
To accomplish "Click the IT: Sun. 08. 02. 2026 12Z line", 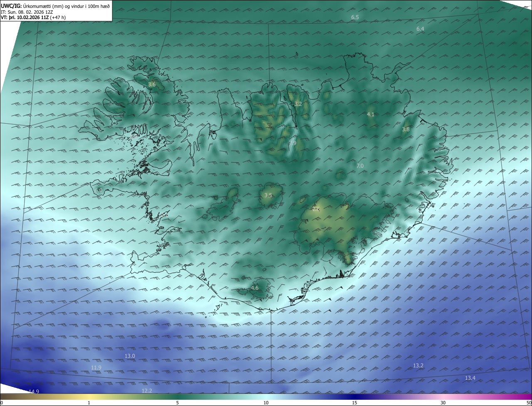I will 27,12.
